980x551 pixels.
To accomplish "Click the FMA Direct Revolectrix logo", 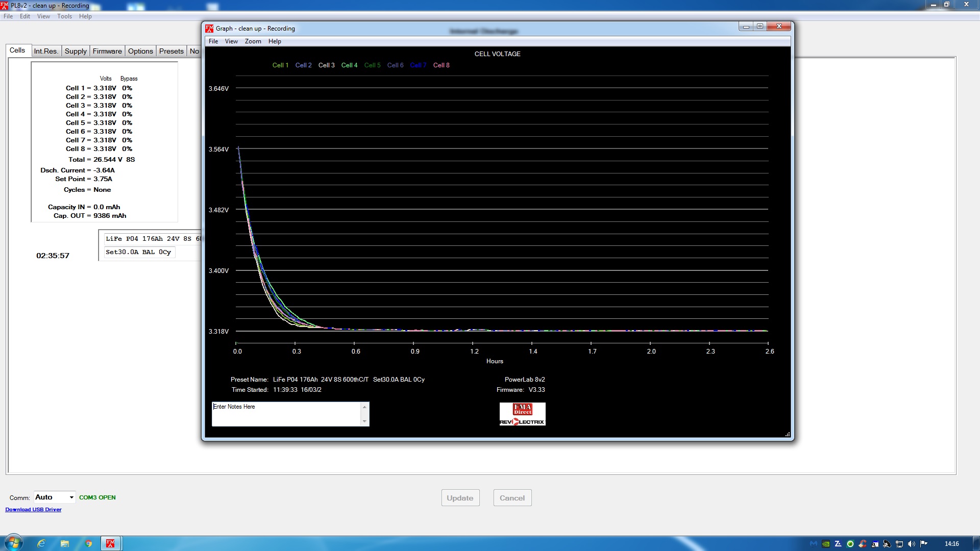I will [x=522, y=414].
